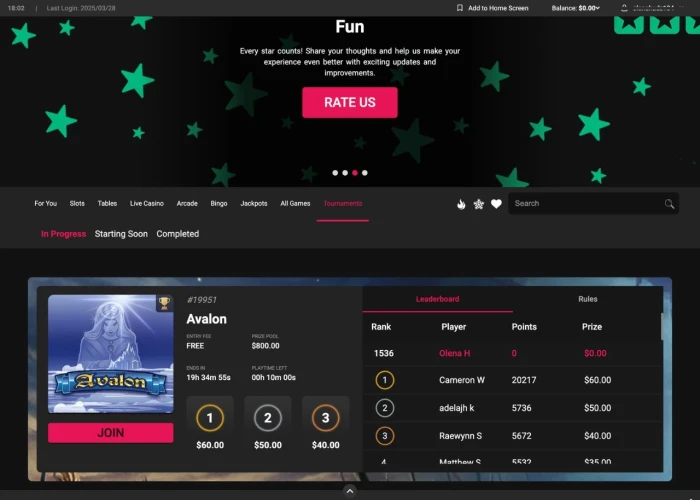Select the Tournaments category

343,204
